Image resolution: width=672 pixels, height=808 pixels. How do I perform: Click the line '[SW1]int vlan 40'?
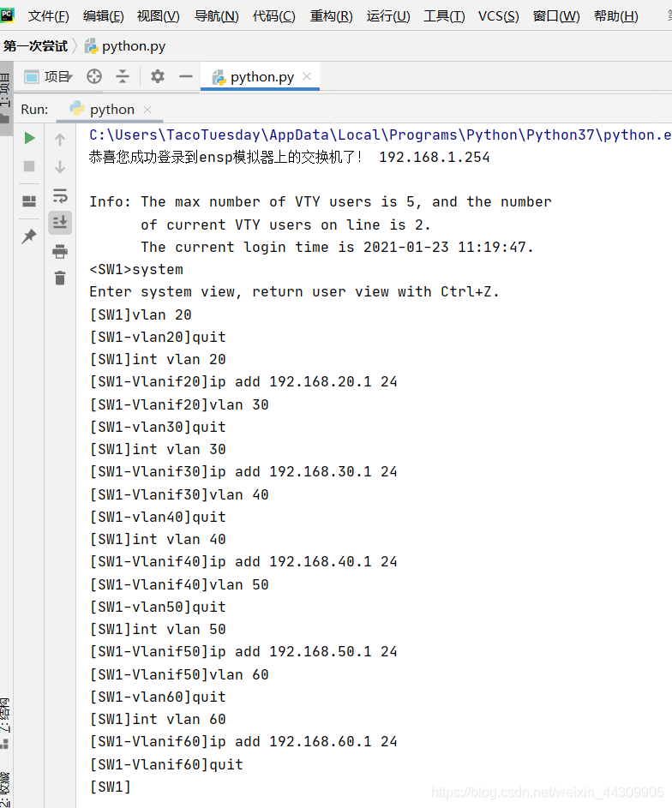click(x=158, y=540)
